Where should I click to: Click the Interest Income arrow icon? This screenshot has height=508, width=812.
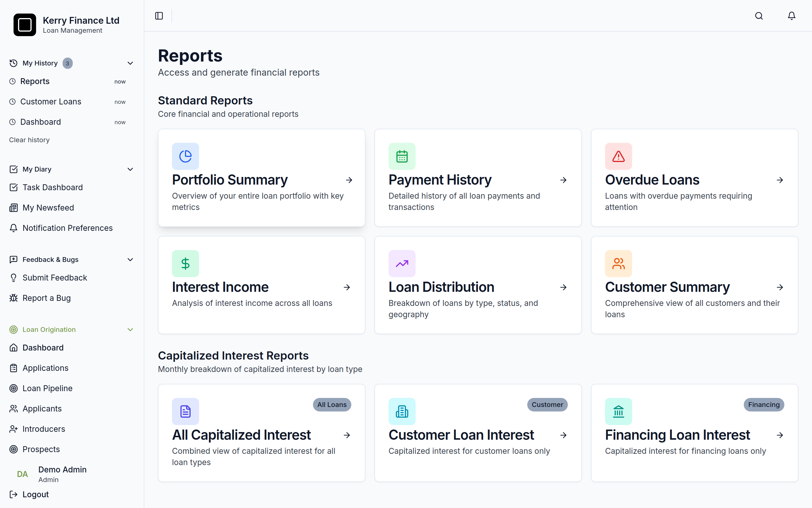347,287
